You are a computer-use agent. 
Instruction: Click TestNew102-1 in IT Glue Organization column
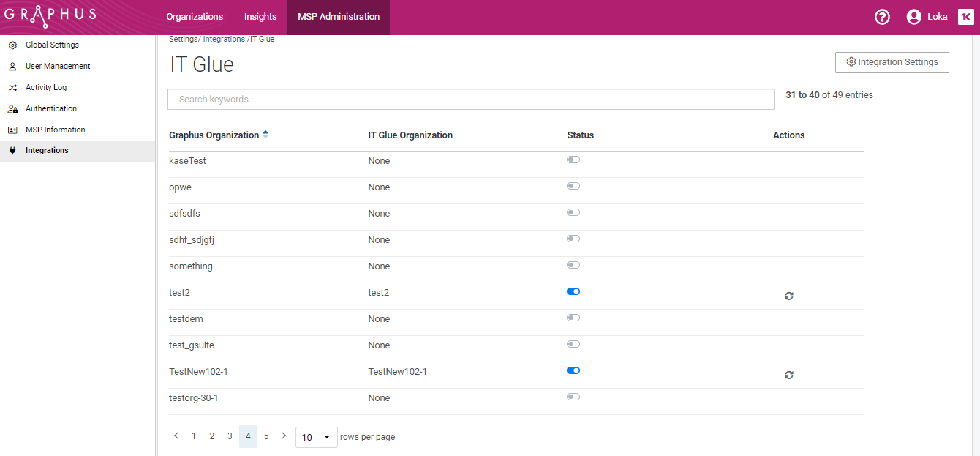[398, 372]
